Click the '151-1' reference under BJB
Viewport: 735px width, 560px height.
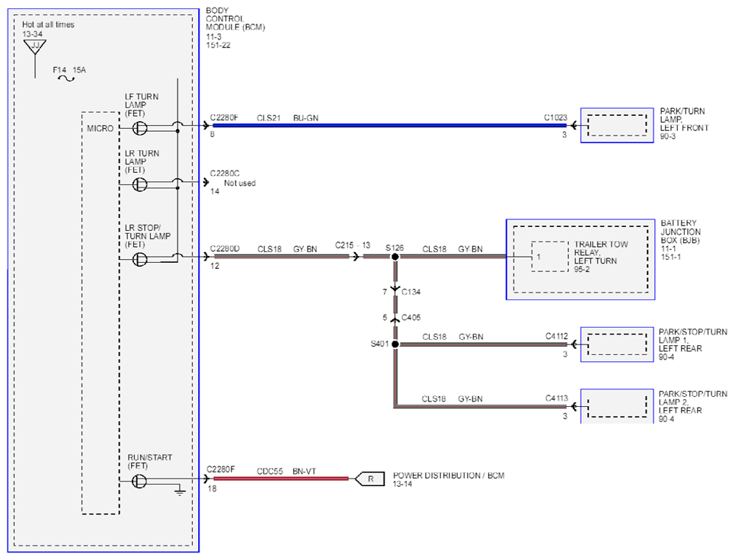coord(671,258)
